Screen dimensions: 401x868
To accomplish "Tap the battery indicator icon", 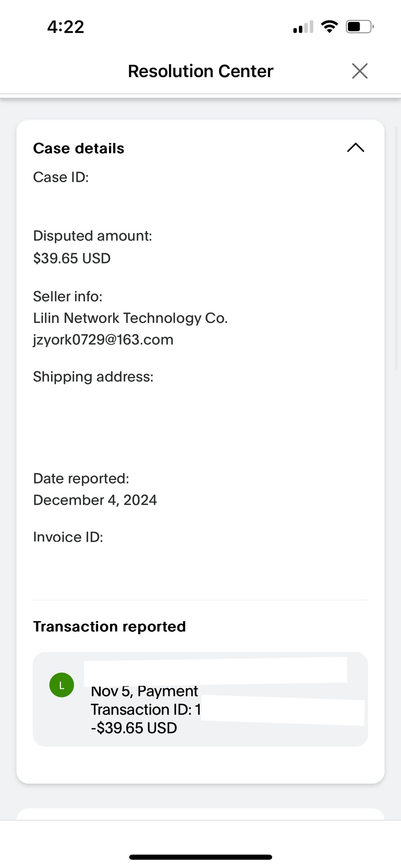I will pyautogui.click(x=359, y=27).
